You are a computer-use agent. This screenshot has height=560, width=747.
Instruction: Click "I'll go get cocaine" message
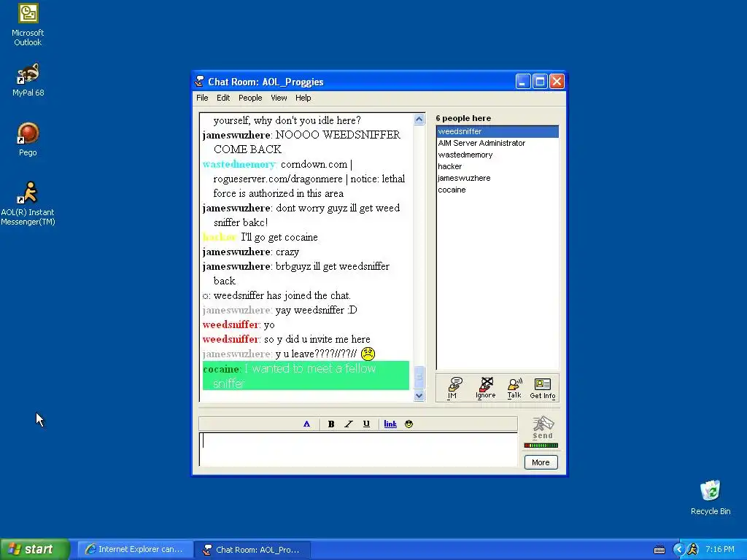tap(279, 237)
